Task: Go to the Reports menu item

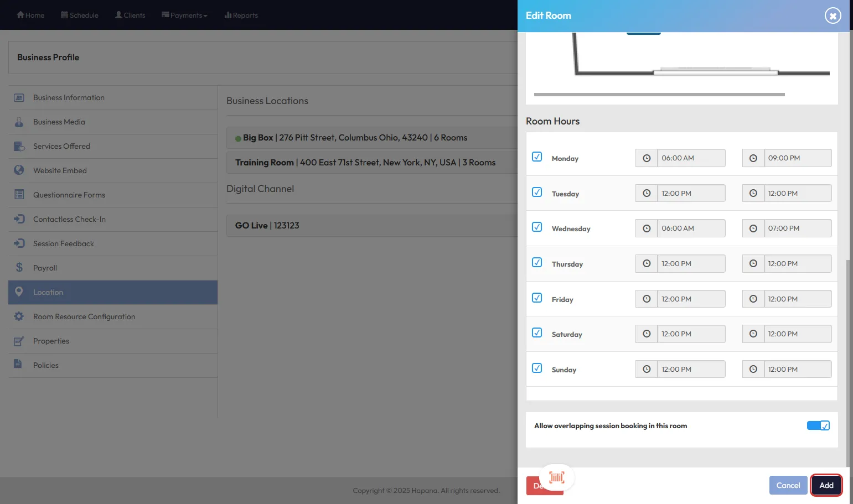Action: click(x=241, y=15)
